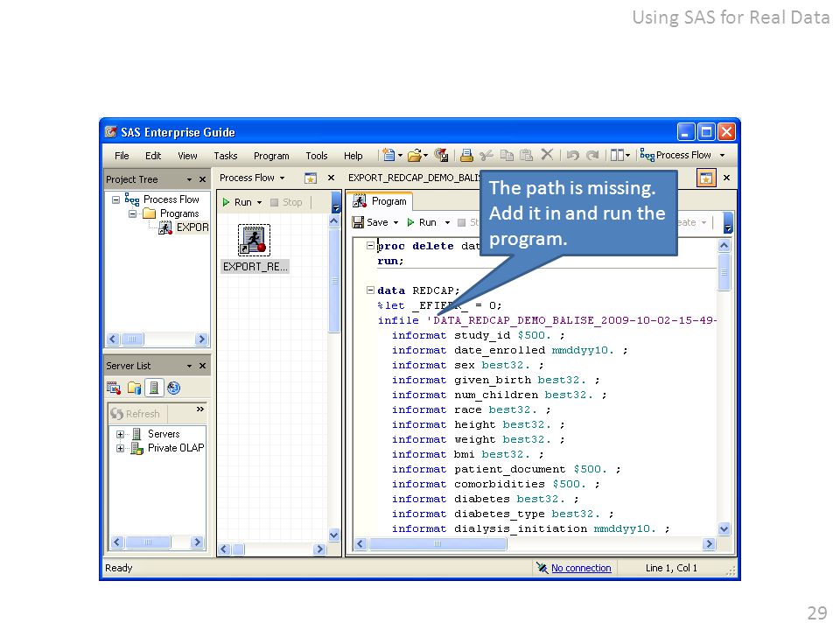Show more Server List toolbar options chevron
Image resolution: width=840 pixels, height=630 pixels.
(199, 409)
